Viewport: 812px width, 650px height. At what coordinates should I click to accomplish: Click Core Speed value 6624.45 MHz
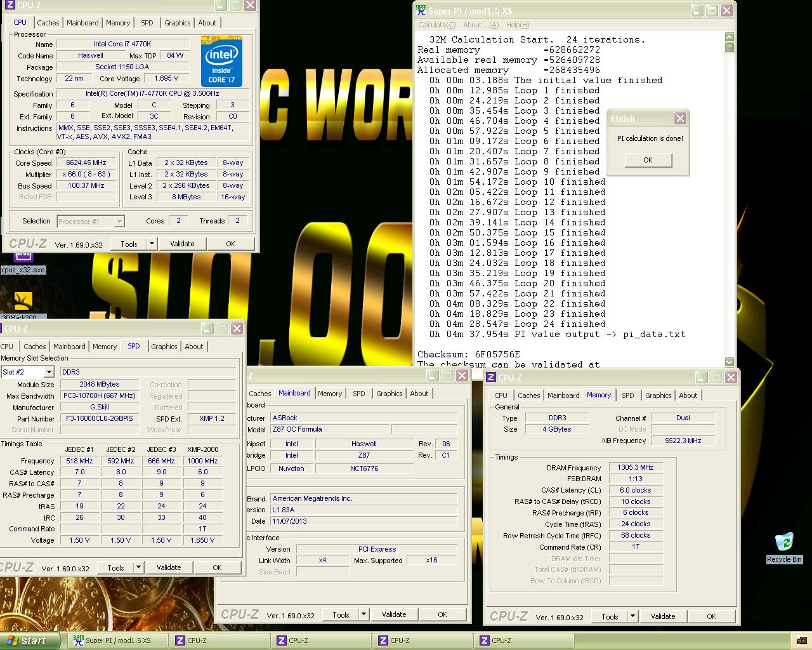[x=86, y=162]
